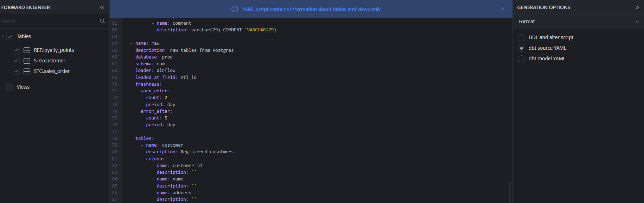
Task: Click the STG.customer table icon
Action: point(27,60)
